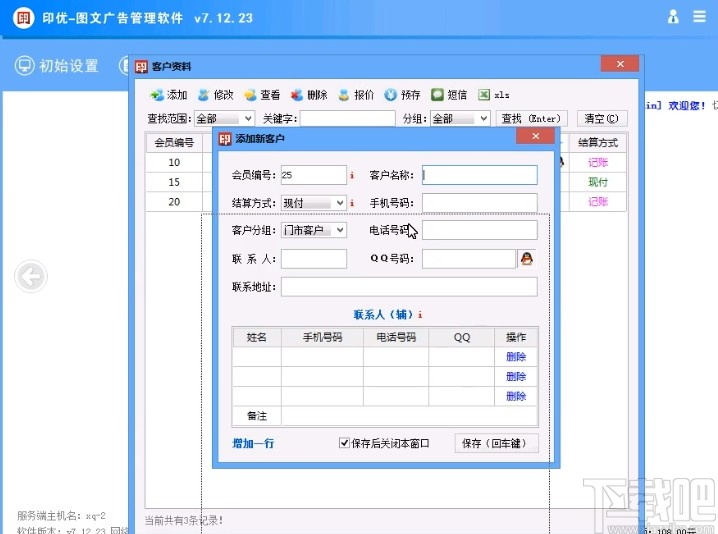The width and height of the screenshot is (718, 534).
Task: Expand the 结算方式 dropdown
Action: [340, 203]
